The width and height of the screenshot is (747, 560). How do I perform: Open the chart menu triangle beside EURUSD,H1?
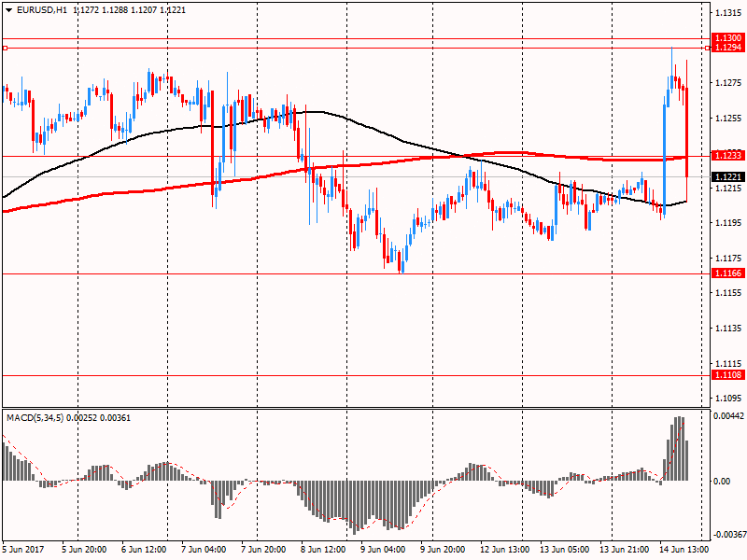pos(8,10)
